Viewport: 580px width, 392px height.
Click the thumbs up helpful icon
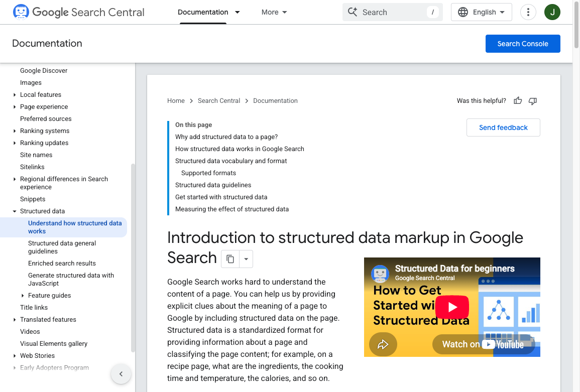click(x=518, y=100)
